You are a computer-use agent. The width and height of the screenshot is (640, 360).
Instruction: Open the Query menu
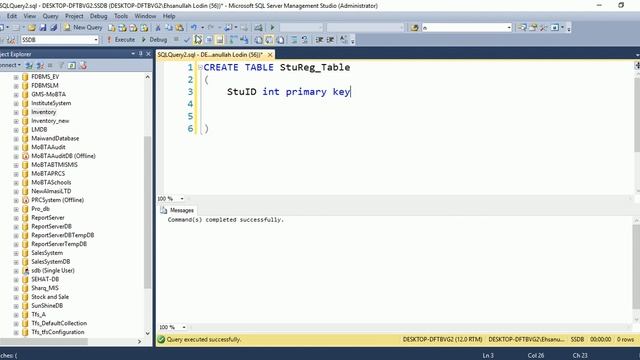pos(50,16)
